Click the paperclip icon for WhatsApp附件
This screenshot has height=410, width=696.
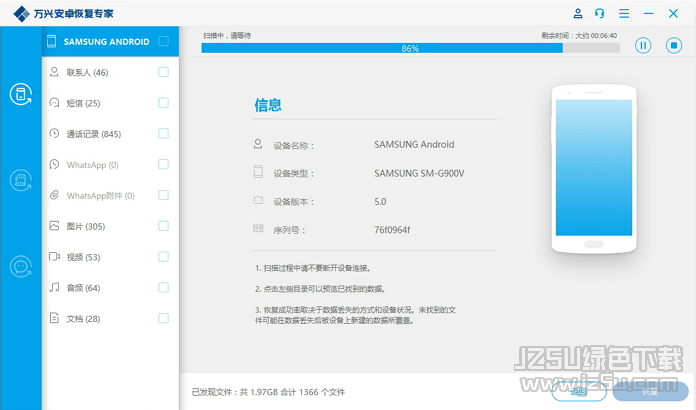click(54, 195)
